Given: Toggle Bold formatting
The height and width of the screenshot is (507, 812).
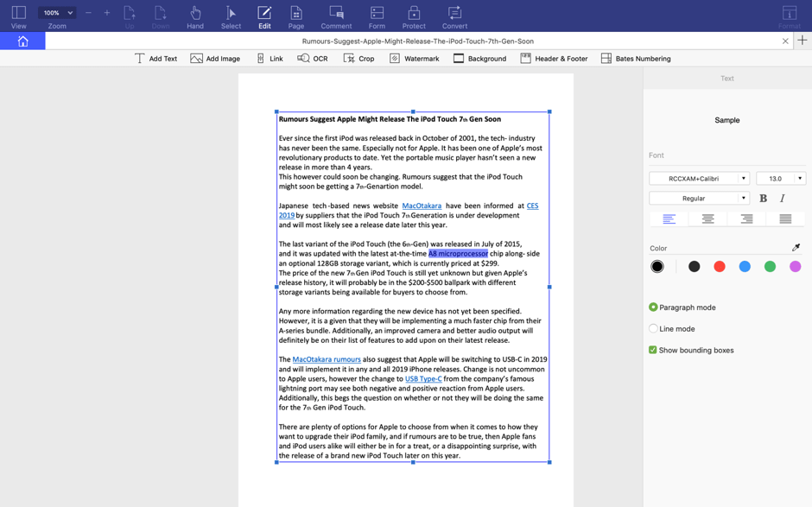Looking at the screenshot, I should (763, 199).
